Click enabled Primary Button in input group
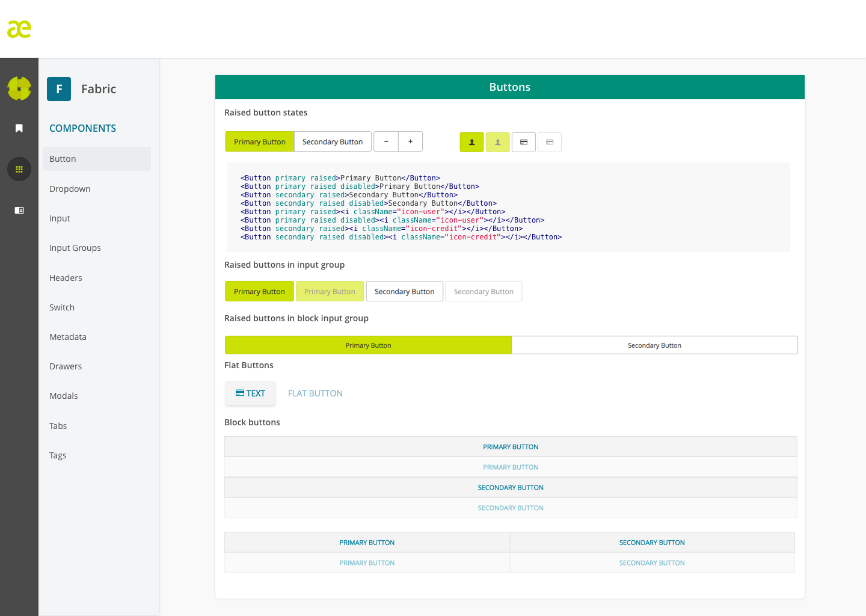Image resolution: width=866 pixels, height=616 pixels. coord(259,291)
